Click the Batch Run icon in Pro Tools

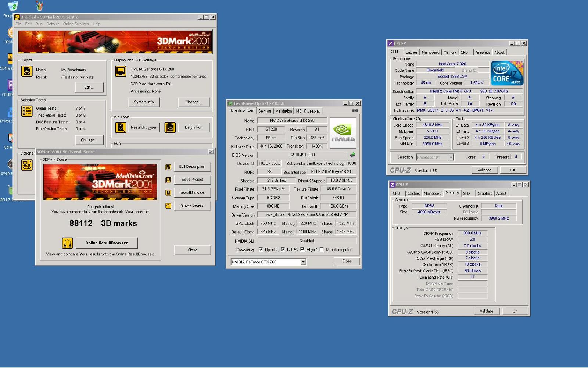pyautogui.click(x=170, y=127)
